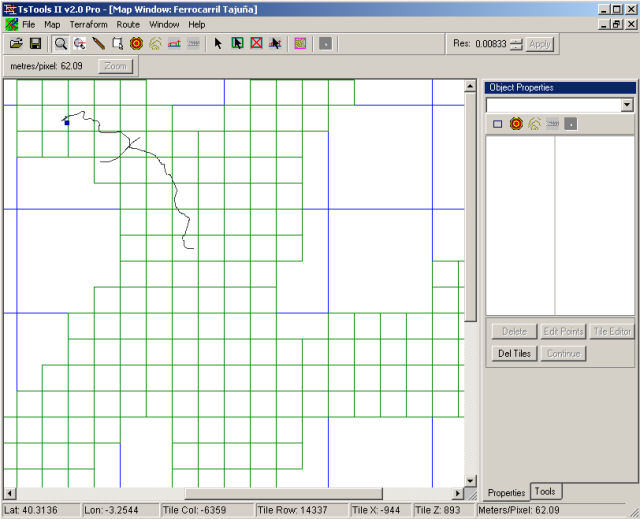640x519 pixels.
Task: Select the black arrow pointer tool
Action: [218, 44]
